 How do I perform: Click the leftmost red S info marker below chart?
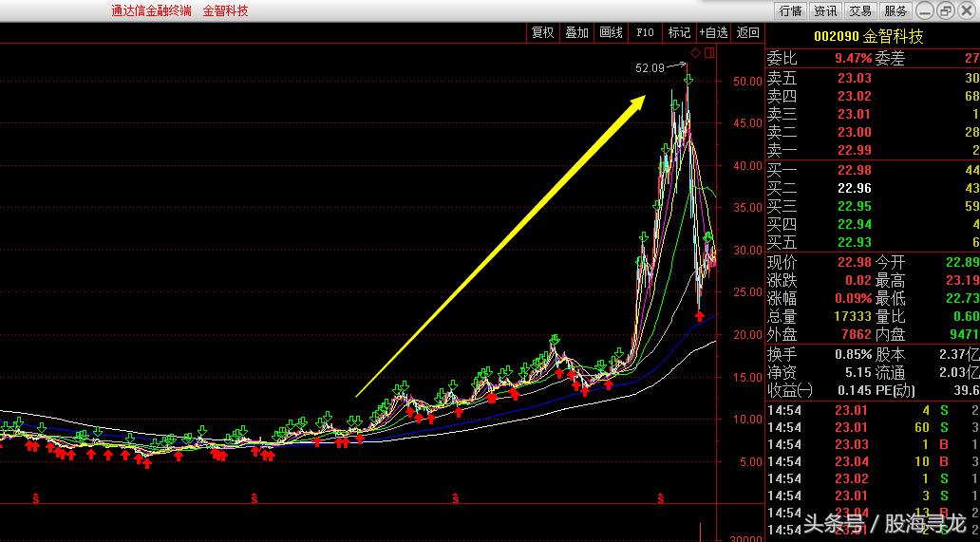point(36,497)
